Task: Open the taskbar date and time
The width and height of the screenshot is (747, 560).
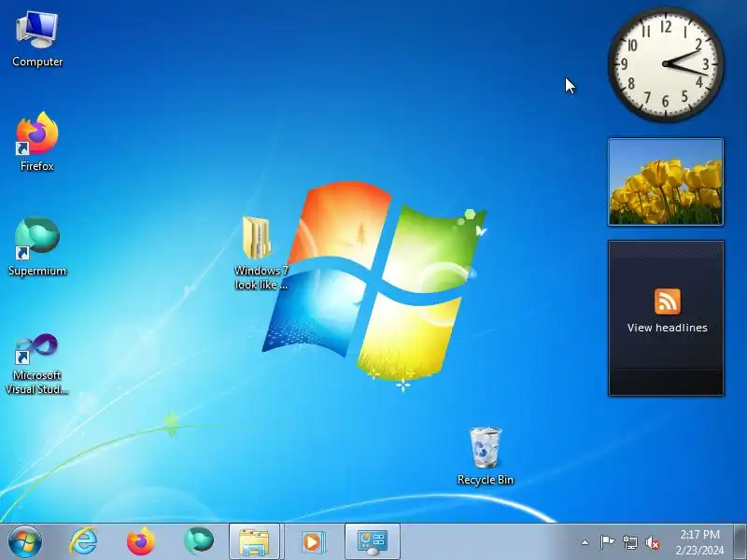Action: [699, 542]
